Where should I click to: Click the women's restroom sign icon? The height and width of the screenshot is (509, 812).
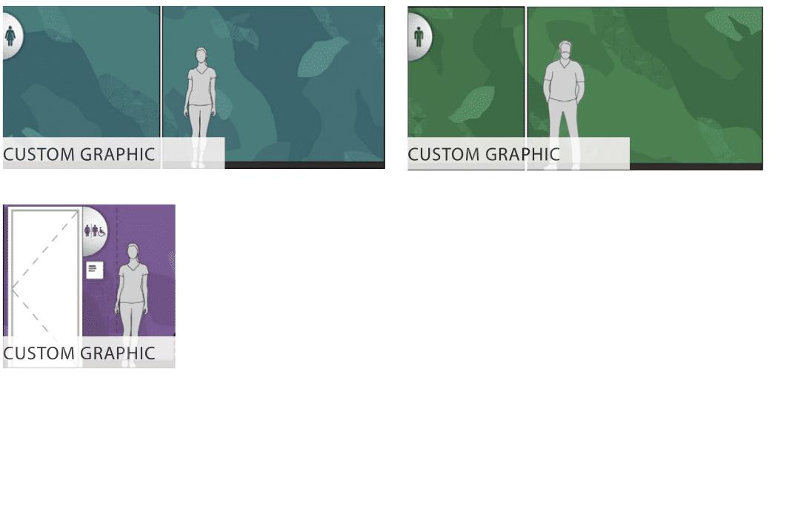[x=11, y=36]
